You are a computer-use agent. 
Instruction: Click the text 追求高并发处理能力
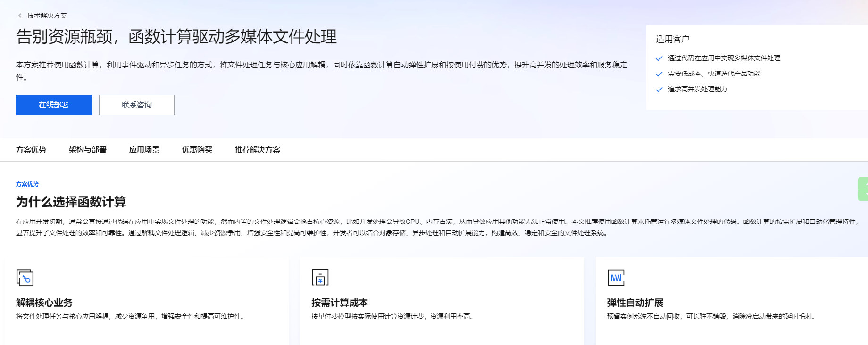pyautogui.click(x=698, y=89)
